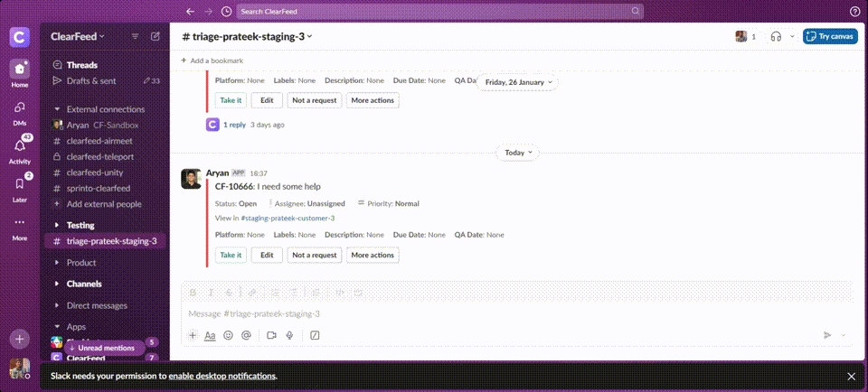This screenshot has height=392, width=868.
Task: Dismiss the notification permission banner
Action: click(850, 376)
